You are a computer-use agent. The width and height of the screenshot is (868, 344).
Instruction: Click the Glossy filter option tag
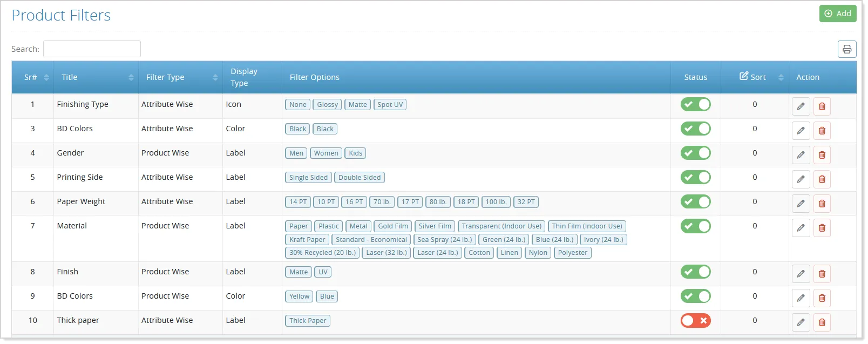click(327, 105)
